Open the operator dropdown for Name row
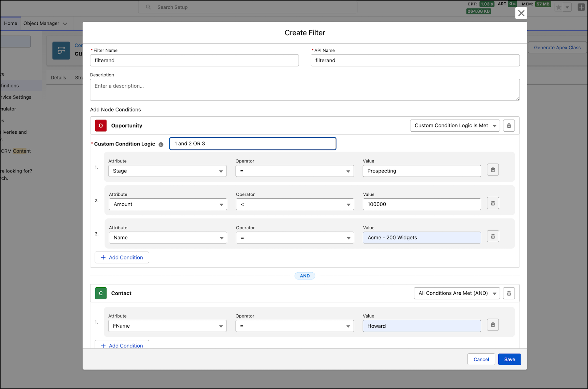 click(x=295, y=238)
